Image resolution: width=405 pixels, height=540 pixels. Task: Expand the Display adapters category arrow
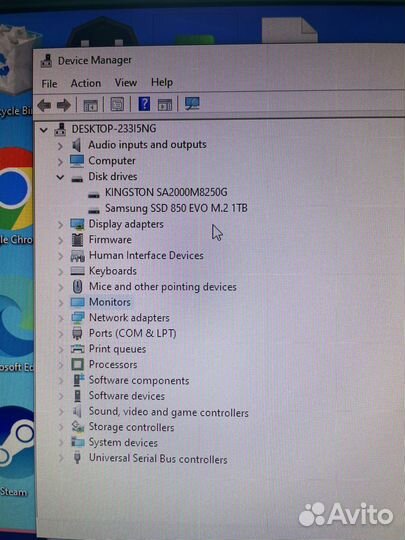[61, 225]
